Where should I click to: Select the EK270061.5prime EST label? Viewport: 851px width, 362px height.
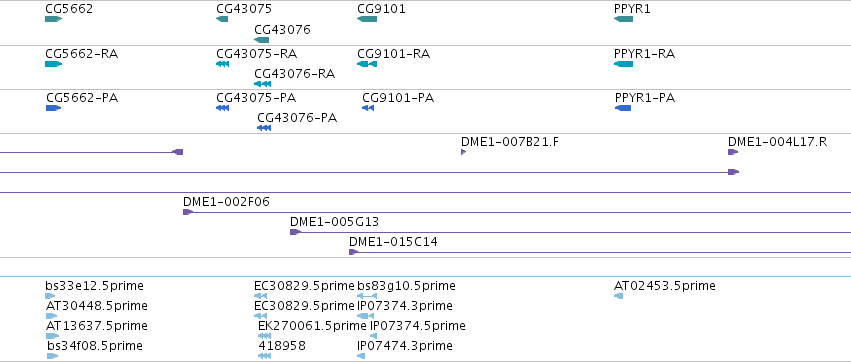[312, 326]
